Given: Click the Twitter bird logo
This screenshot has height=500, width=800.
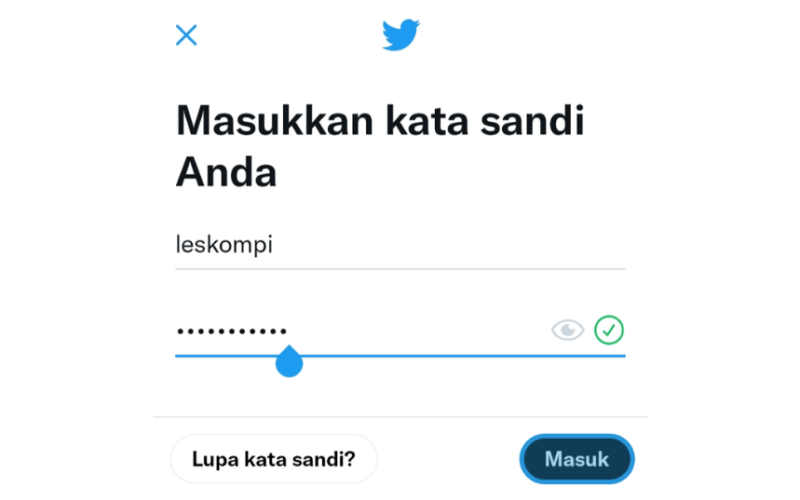Looking at the screenshot, I should coord(401,35).
